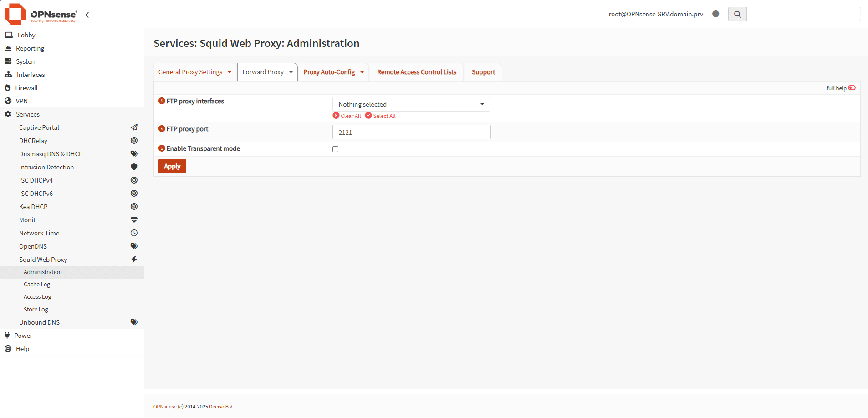The width and height of the screenshot is (868, 418).
Task: Show help for Enable Transparent mode info icon
Action: (x=162, y=148)
